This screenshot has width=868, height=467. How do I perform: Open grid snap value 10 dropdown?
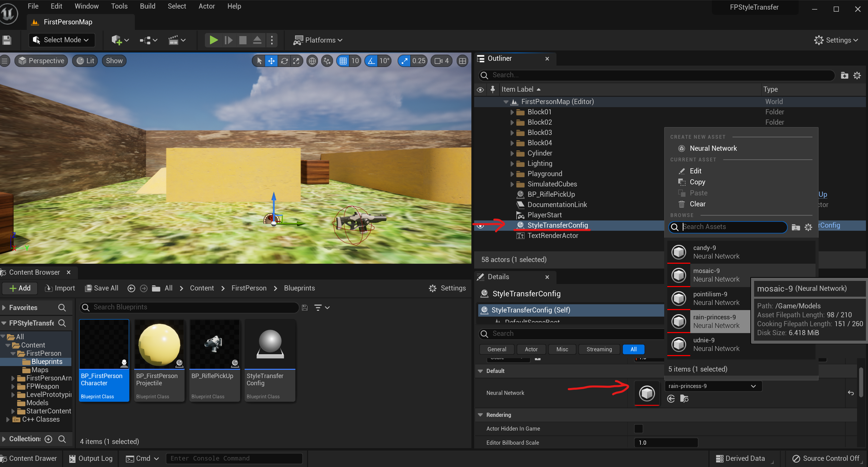pyautogui.click(x=355, y=61)
